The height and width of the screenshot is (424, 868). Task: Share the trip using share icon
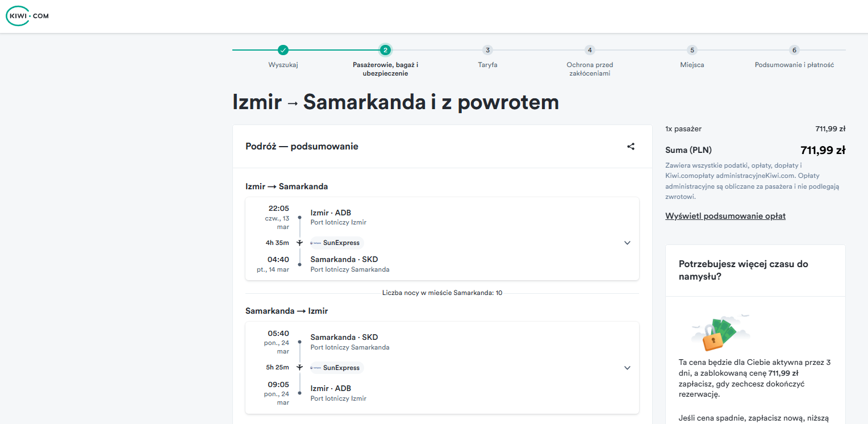(631, 147)
